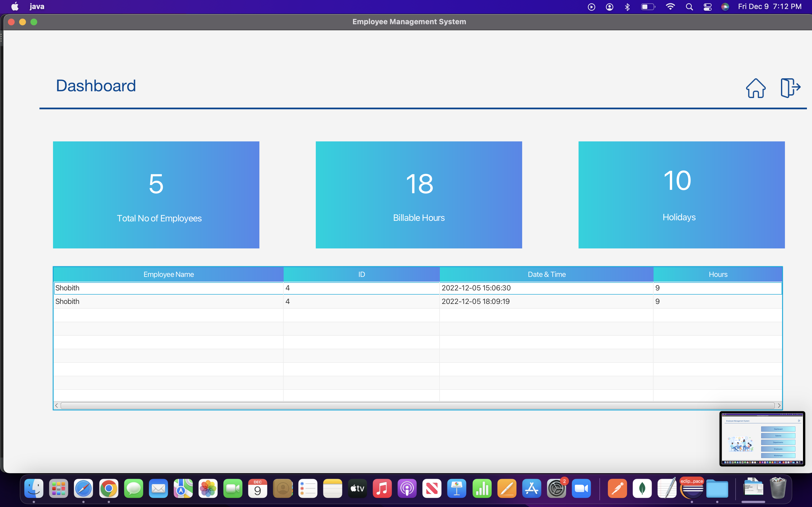Viewport: 812px width, 507px height.
Task: Sort table by Employee Name column
Action: coord(168,274)
